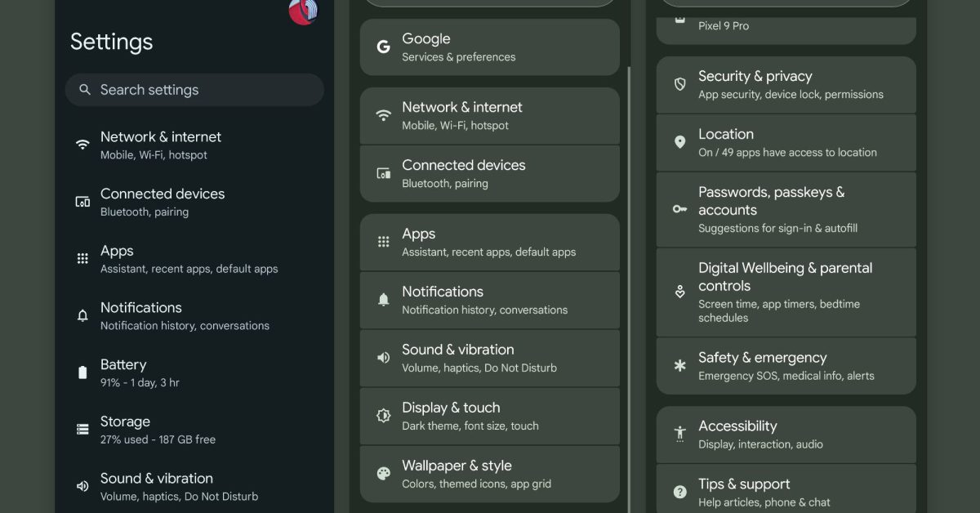This screenshot has width=980, height=513.
Task: Click the Storage icon in left panel
Action: point(82,429)
